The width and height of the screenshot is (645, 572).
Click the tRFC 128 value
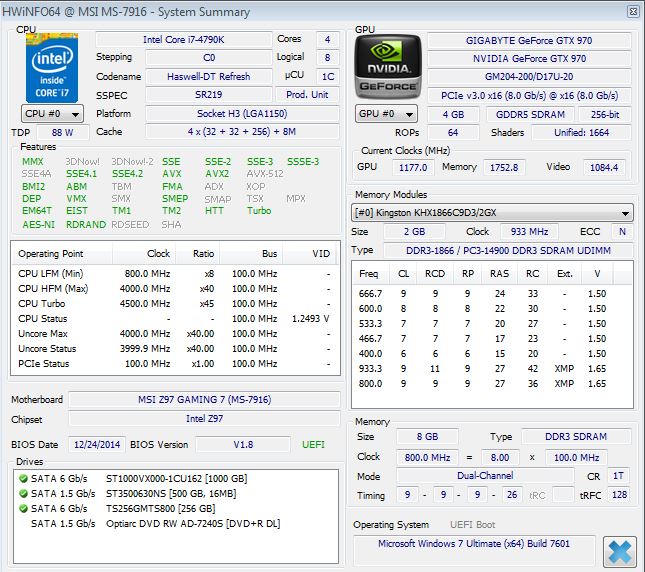click(619, 495)
